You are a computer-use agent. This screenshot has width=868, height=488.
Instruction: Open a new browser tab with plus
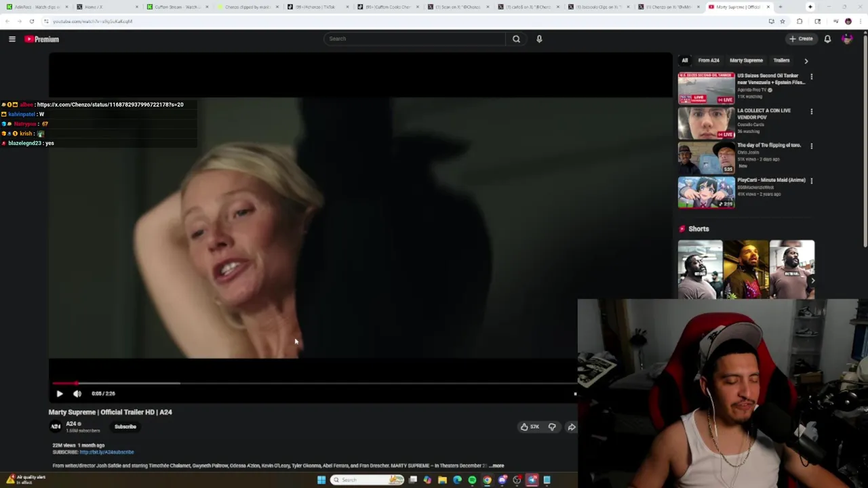point(780,7)
